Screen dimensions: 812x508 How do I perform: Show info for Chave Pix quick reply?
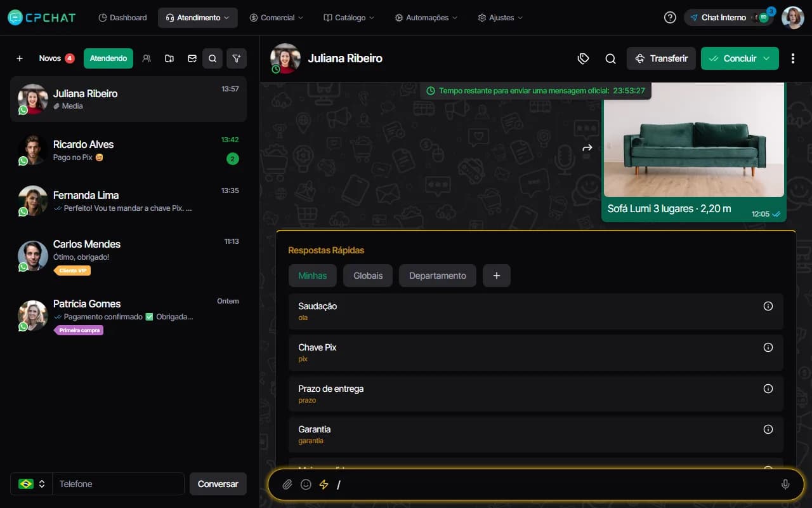click(x=768, y=347)
